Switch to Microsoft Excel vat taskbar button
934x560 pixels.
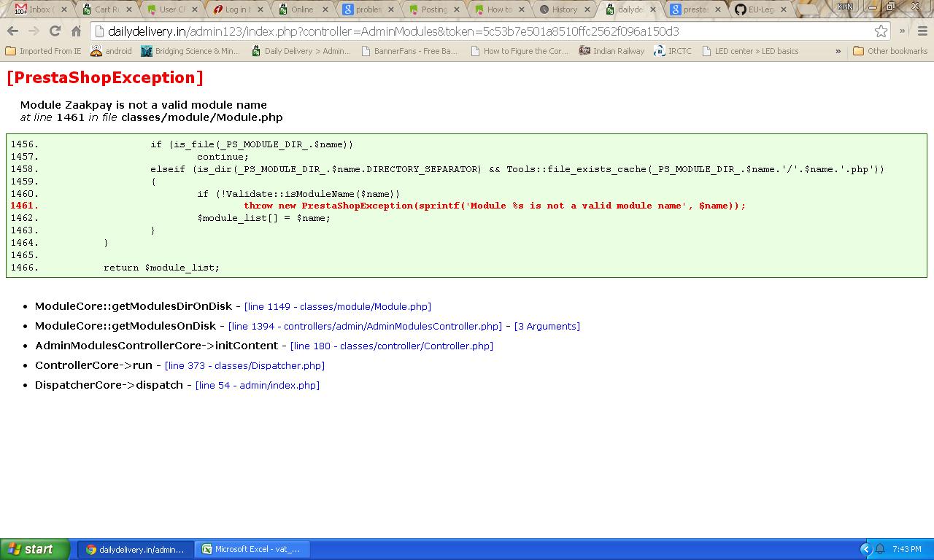(x=252, y=549)
